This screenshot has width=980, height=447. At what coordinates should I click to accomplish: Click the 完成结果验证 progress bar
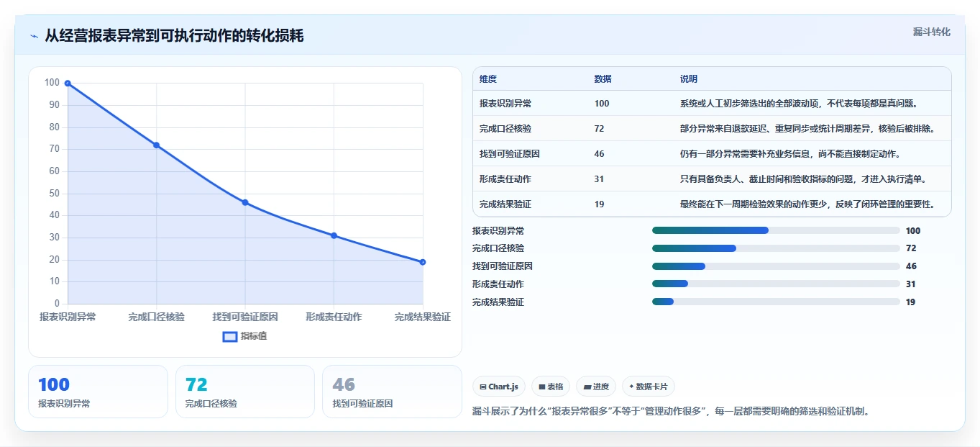(x=776, y=302)
